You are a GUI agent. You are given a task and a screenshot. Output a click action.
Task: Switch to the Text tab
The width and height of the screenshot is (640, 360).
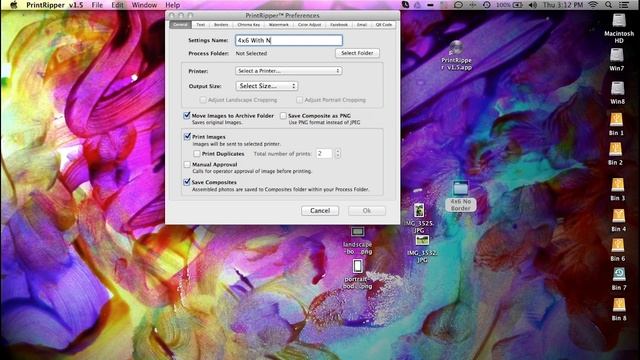[x=201, y=25]
